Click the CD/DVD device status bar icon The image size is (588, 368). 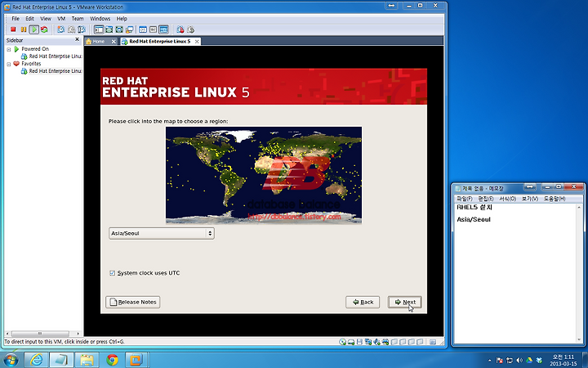(342, 342)
